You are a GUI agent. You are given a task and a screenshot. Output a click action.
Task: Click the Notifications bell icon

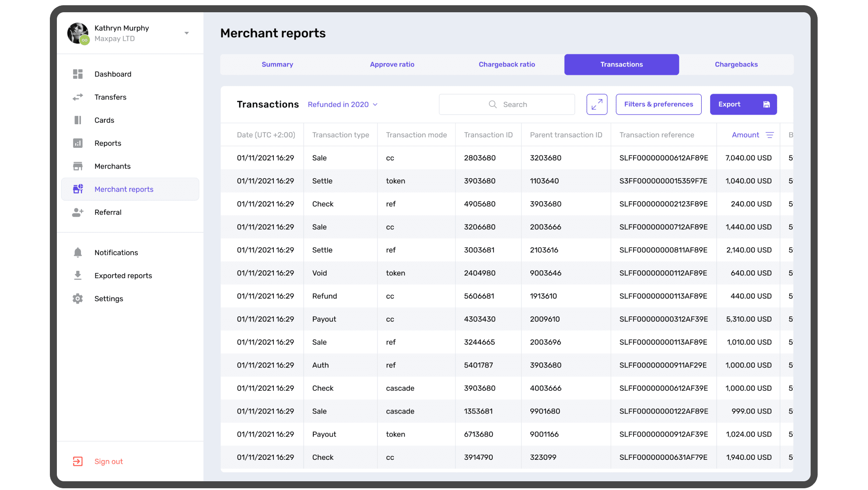(78, 252)
